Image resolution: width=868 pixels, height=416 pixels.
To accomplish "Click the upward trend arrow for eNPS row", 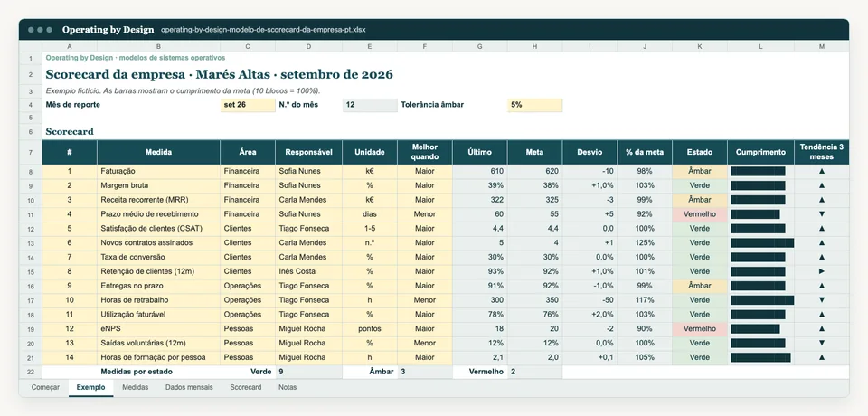I will [822, 328].
